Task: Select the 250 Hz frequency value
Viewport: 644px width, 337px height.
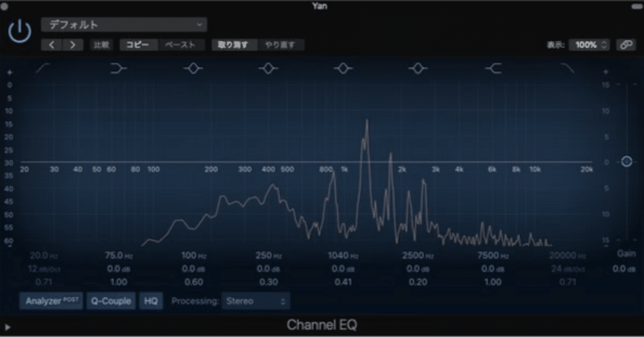Action: pos(268,256)
